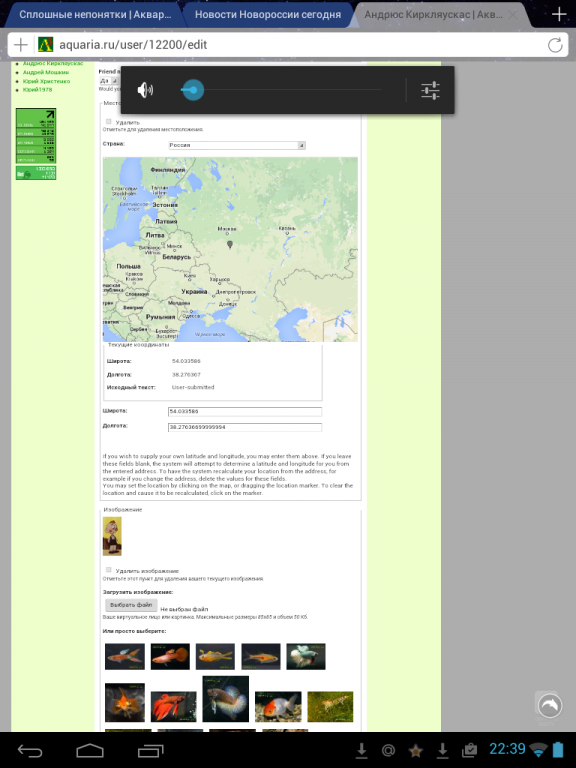Check the Удалить location checkbox
Viewport: 576px width, 768px height.
coord(109,121)
